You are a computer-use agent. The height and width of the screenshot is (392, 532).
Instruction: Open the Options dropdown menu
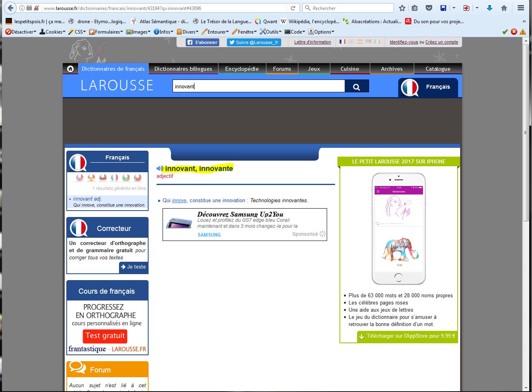(x=322, y=32)
